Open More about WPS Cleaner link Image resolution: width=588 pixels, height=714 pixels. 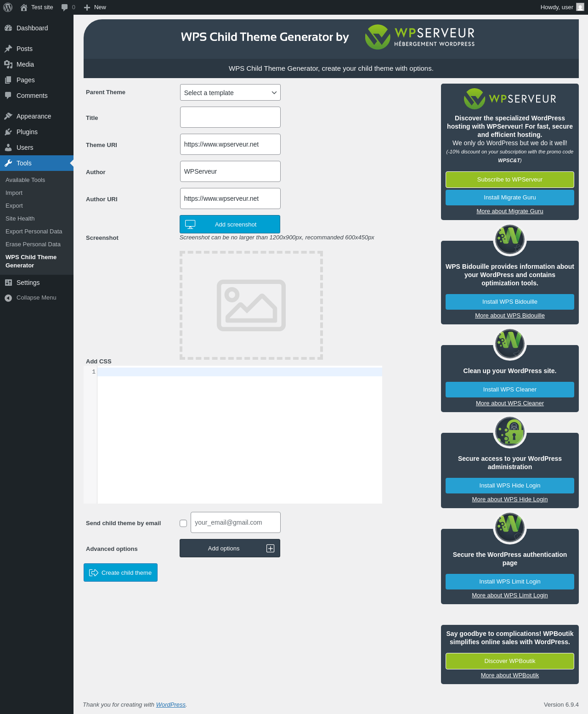510,403
